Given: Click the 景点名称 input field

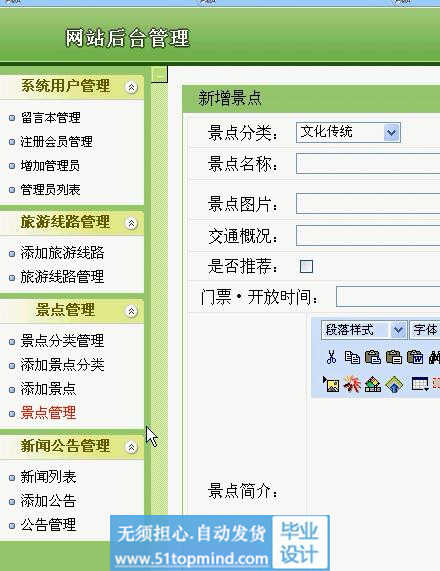Looking at the screenshot, I should click(x=368, y=163).
